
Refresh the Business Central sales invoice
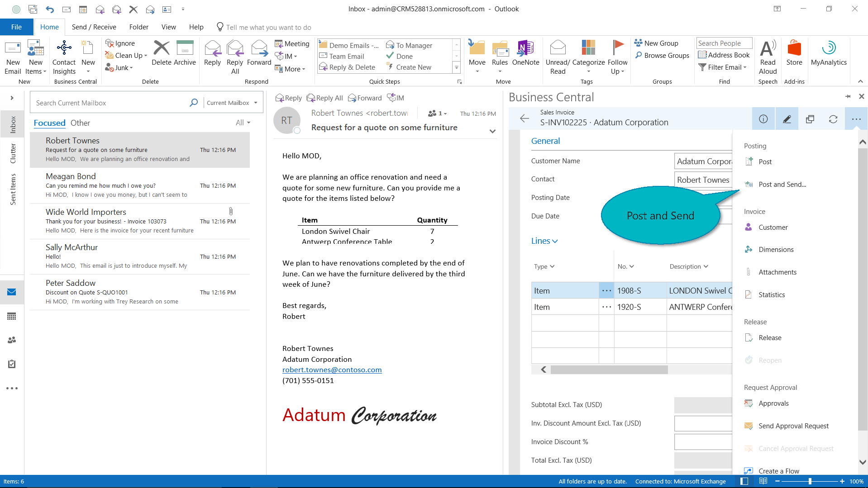pos(833,119)
